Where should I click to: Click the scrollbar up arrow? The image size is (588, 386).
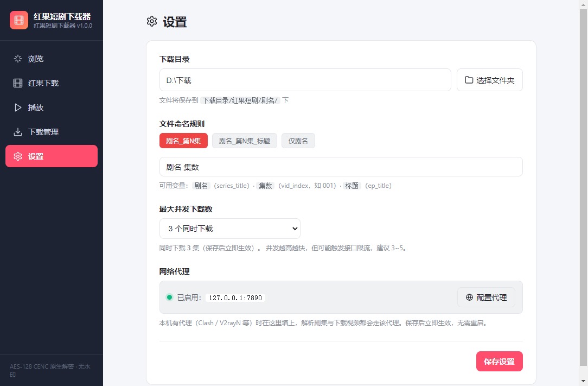[583, 4]
